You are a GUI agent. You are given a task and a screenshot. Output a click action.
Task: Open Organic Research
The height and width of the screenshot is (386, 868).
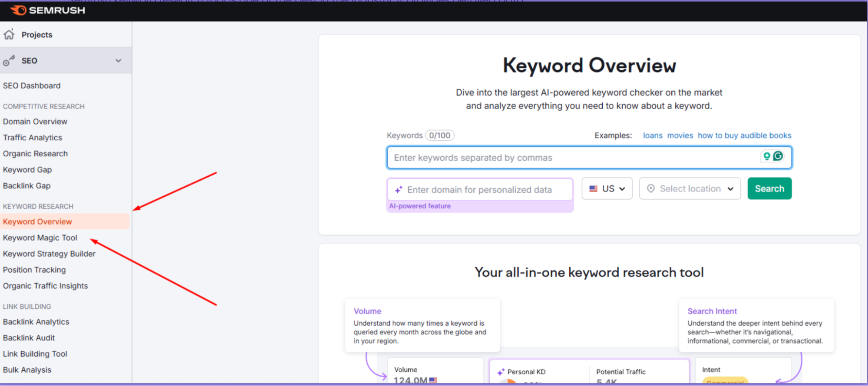click(x=35, y=154)
